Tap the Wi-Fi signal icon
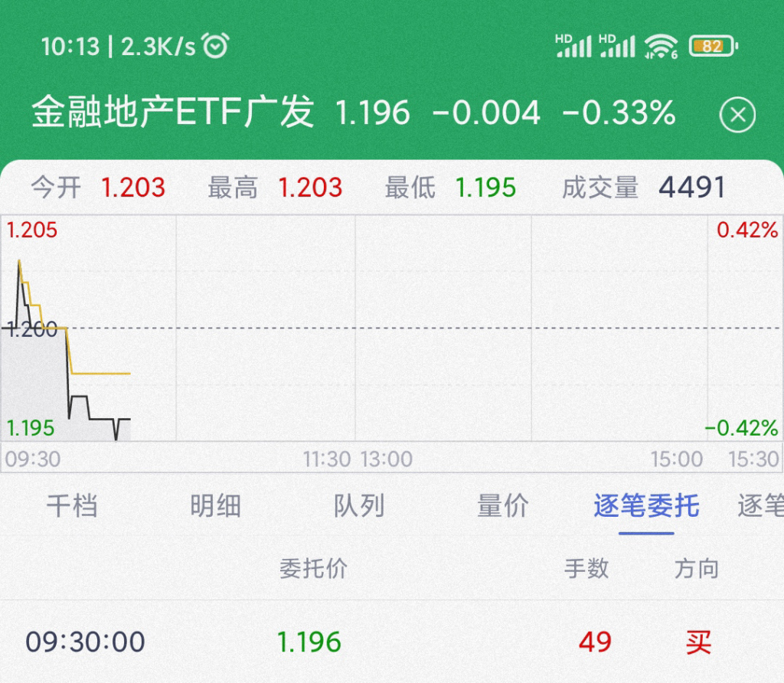The image size is (784, 683). [x=661, y=47]
